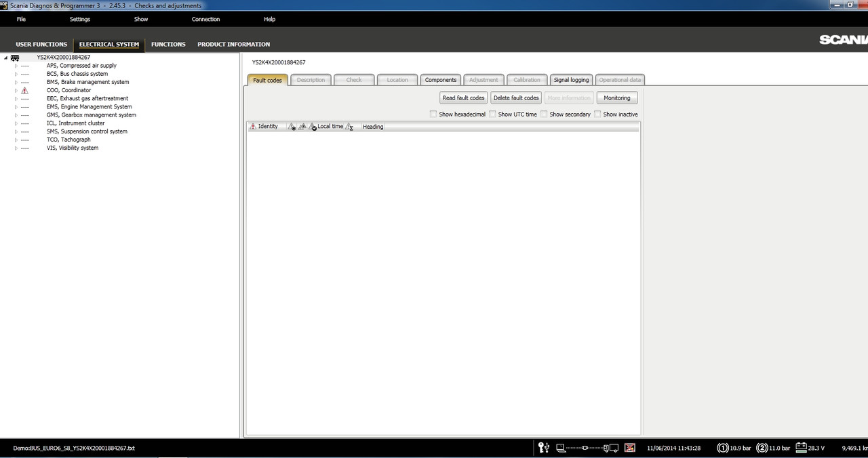Open the PRODUCT INFORMATION section
Viewport: 868px width, 458px height.
click(x=234, y=44)
